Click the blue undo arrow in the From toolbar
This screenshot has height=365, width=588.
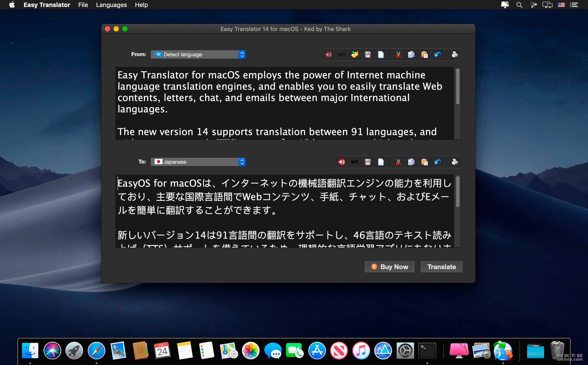[437, 55]
